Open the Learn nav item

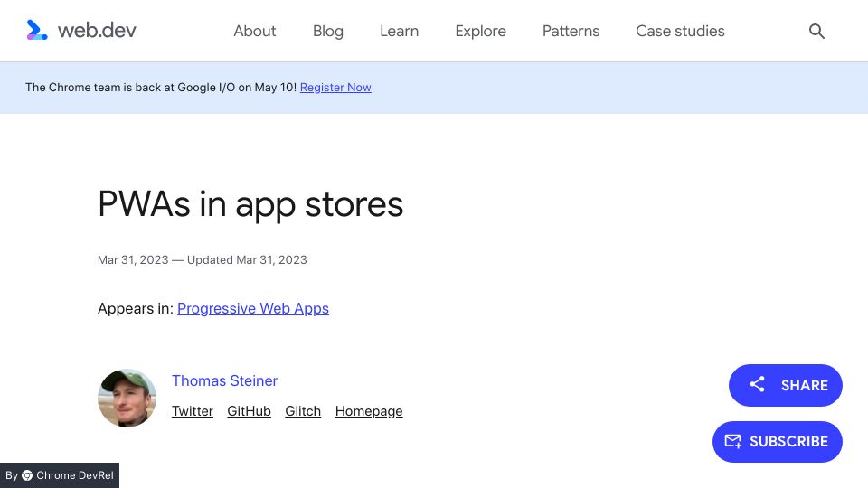(399, 31)
